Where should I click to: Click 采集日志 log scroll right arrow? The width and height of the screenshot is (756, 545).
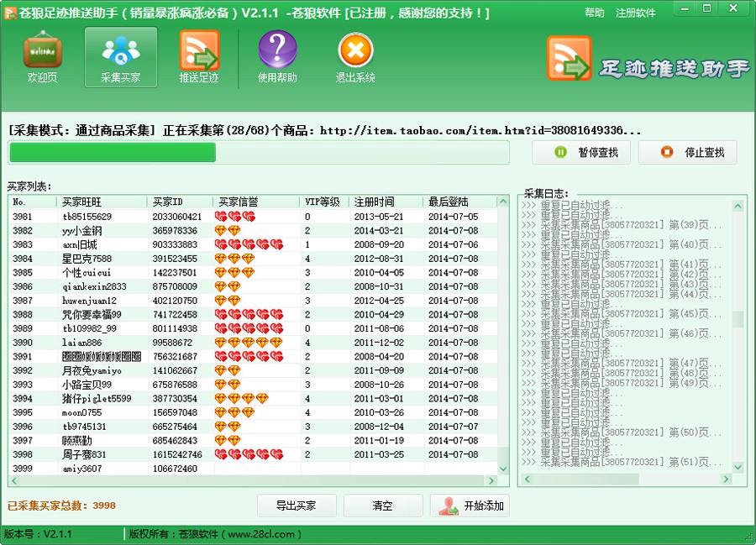tap(726, 479)
